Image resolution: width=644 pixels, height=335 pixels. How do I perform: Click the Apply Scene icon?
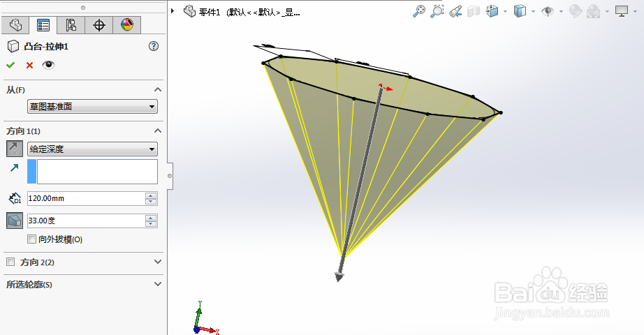coord(593,11)
